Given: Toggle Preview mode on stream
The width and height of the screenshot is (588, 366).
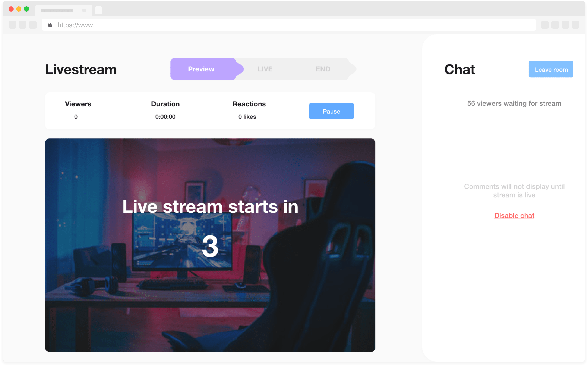Looking at the screenshot, I should tap(201, 69).
